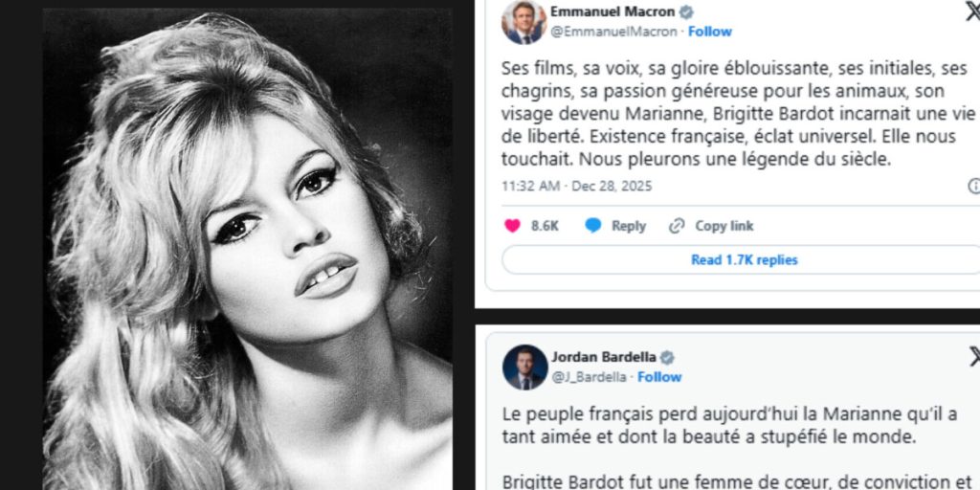Click the Copy link chain icon
Viewport: 980px width, 490px height.
pyautogui.click(x=678, y=226)
